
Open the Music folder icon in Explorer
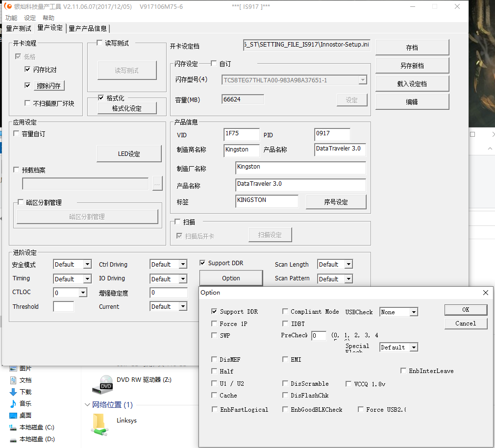pos(13,403)
